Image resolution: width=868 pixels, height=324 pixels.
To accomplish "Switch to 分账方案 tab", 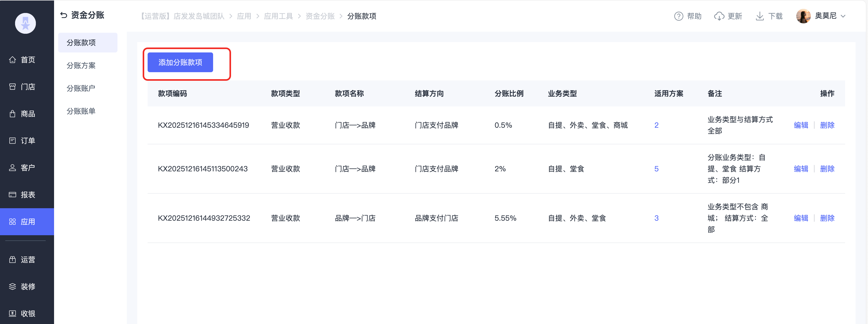I will point(81,66).
